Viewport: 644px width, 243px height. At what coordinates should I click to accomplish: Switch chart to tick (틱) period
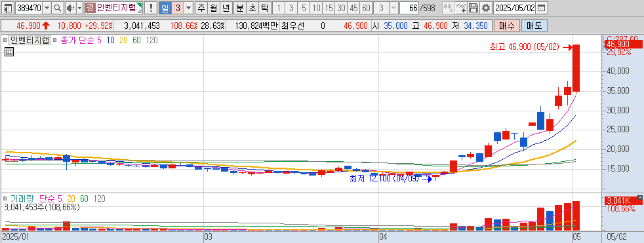pyautogui.click(x=266, y=7)
